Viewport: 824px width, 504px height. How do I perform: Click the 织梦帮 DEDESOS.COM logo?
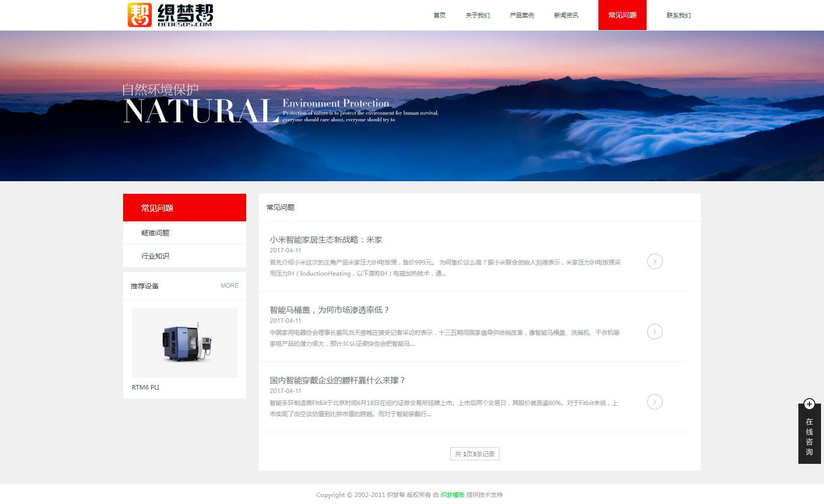click(170, 15)
